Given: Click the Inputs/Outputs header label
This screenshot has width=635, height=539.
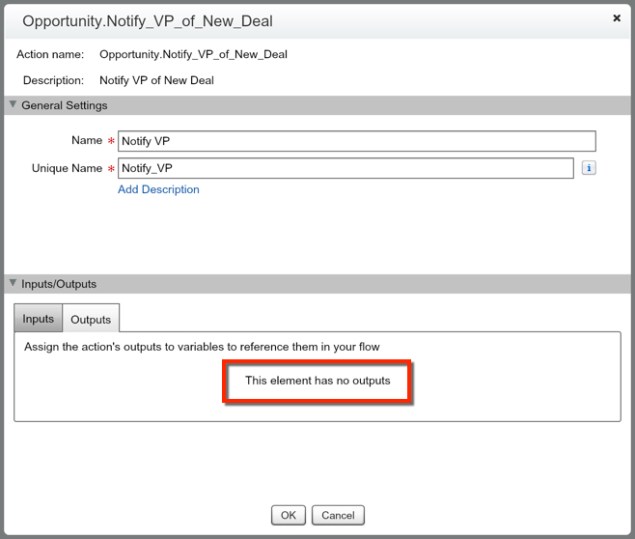Looking at the screenshot, I should [59, 284].
